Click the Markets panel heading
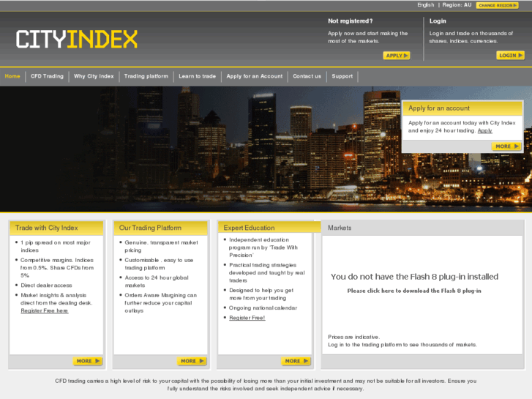This screenshot has height=399, width=532. point(340,228)
